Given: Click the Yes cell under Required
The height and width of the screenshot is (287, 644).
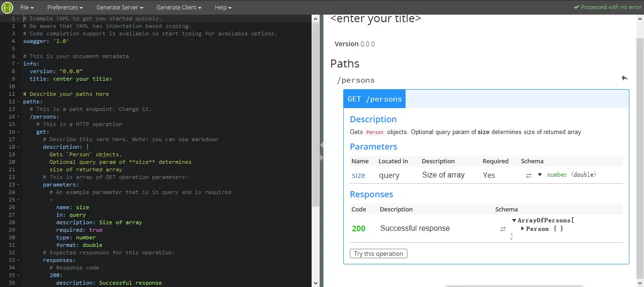Looking at the screenshot, I should tap(489, 175).
